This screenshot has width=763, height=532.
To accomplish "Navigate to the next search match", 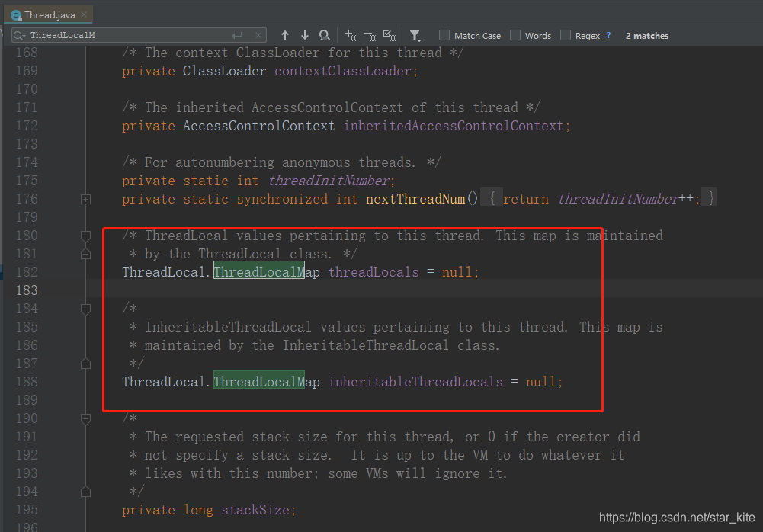I will 304,35.
